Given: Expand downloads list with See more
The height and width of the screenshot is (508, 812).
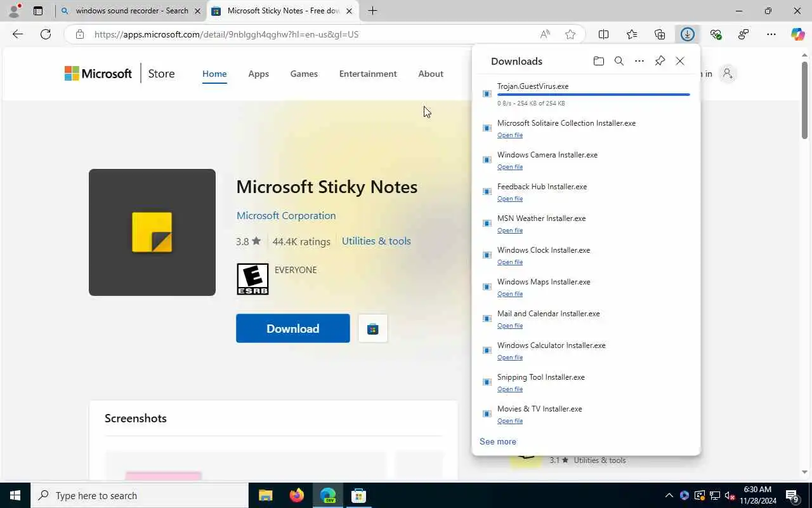Looking at the screenshot, I should 498,441.
